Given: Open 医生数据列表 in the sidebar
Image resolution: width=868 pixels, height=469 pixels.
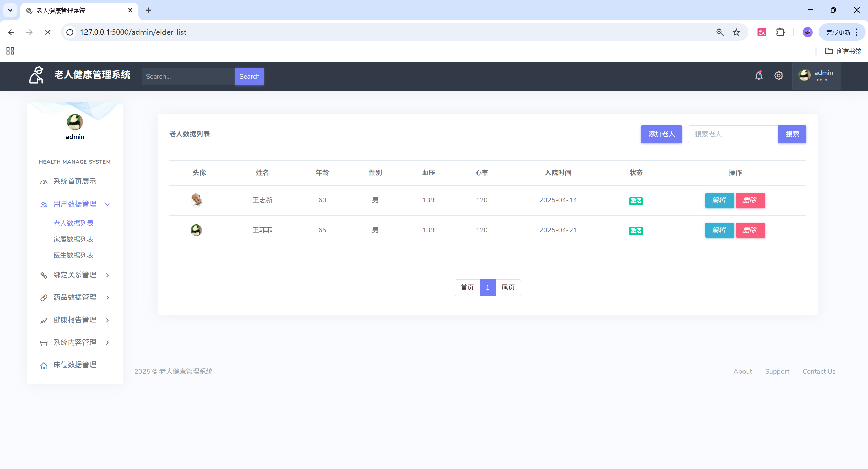Looking at the screenshot, I should click(x=73, y=255).
